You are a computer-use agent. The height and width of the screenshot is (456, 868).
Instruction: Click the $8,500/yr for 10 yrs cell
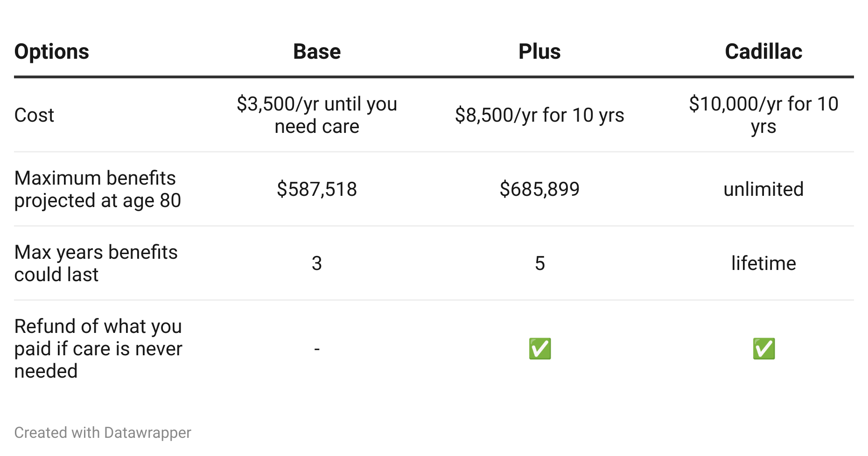tap(539, 115)
